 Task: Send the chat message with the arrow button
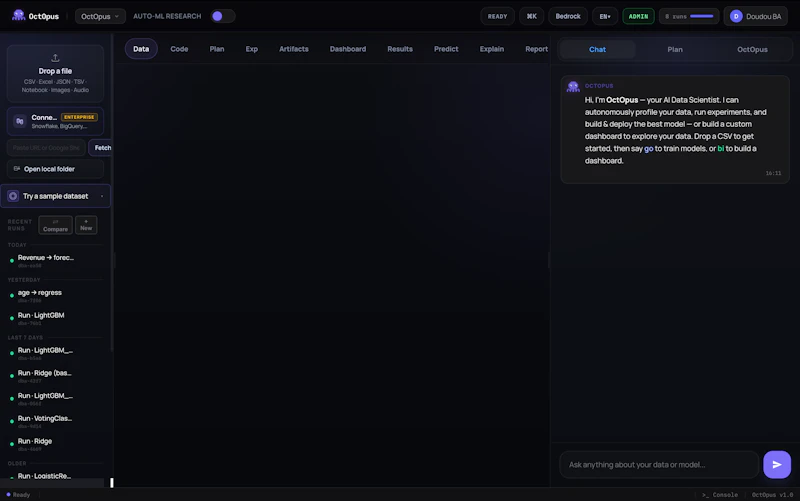pyautogui.click(x=777, y=464)
